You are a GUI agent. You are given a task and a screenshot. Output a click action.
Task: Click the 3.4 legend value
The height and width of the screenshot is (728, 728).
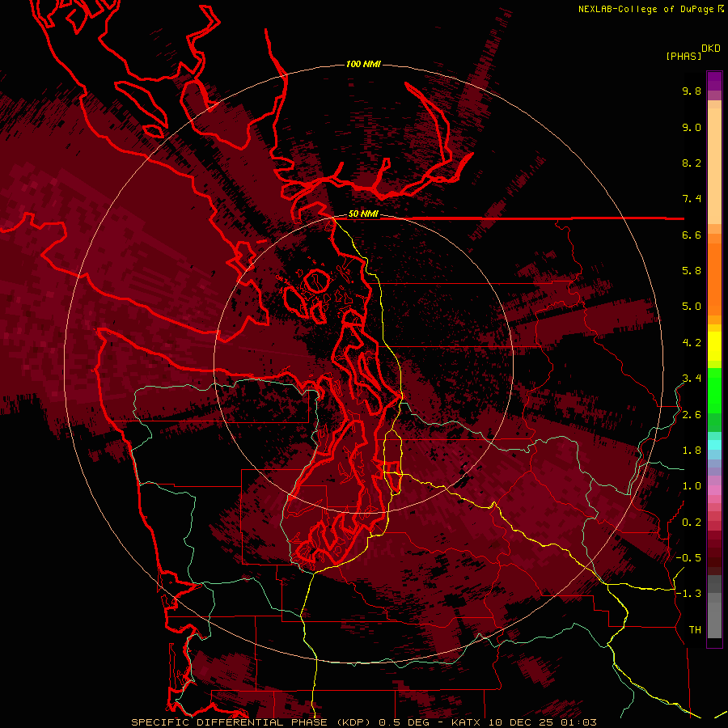692,379
